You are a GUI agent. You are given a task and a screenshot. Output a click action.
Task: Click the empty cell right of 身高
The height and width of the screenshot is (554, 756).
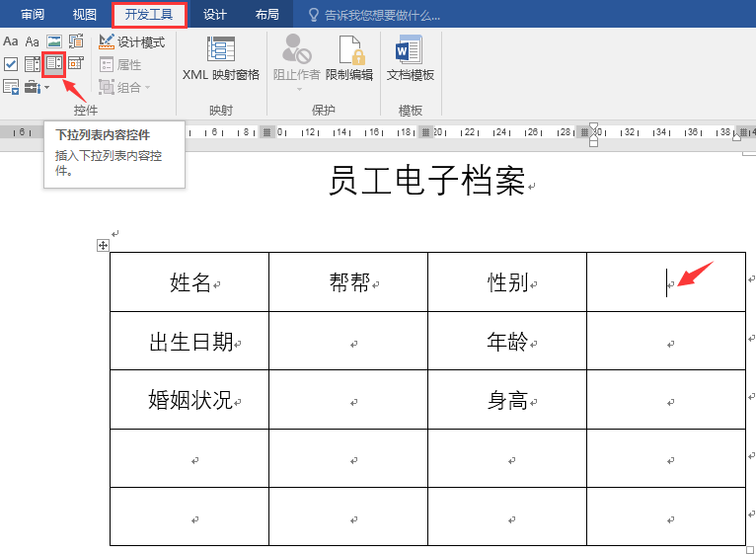pos(666,400)
